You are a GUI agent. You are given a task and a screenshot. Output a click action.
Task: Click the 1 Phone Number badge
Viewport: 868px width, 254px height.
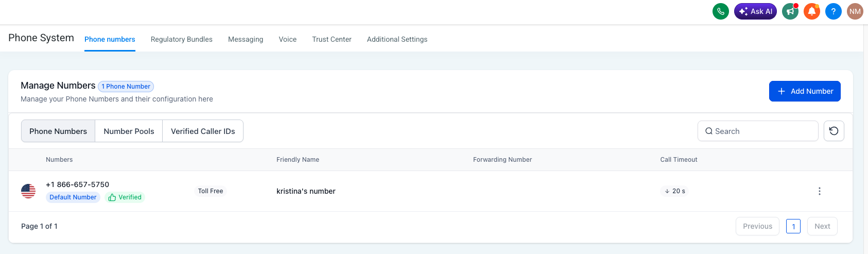(x=126, y=87)
